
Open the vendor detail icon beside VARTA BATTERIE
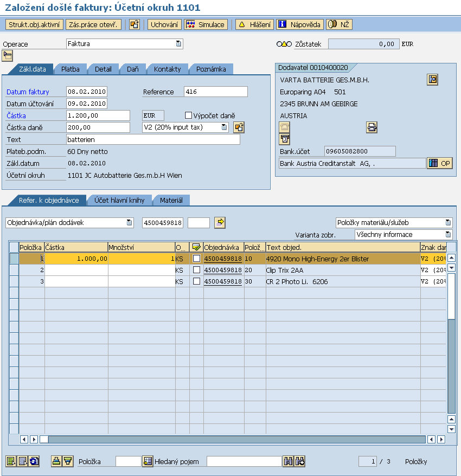[432, 80]
